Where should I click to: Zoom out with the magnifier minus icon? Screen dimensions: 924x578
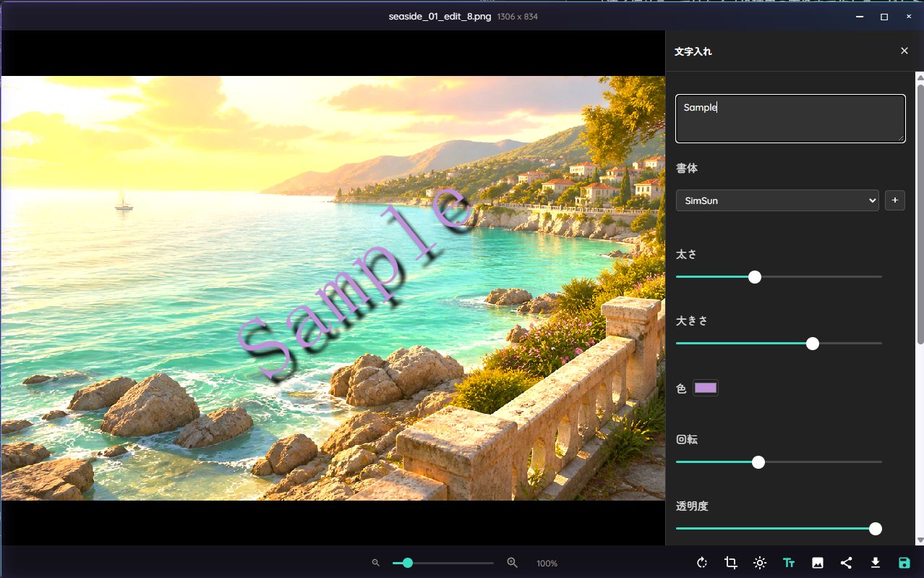tap(375, 563)
